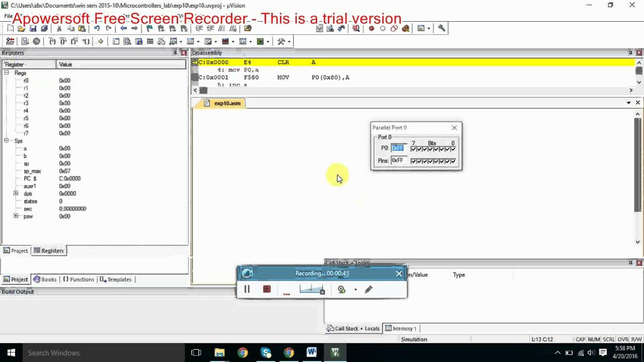This screenshot has width=644, height=362.
Task: Click the Open file folder icon
Action: tap(22, 29)
